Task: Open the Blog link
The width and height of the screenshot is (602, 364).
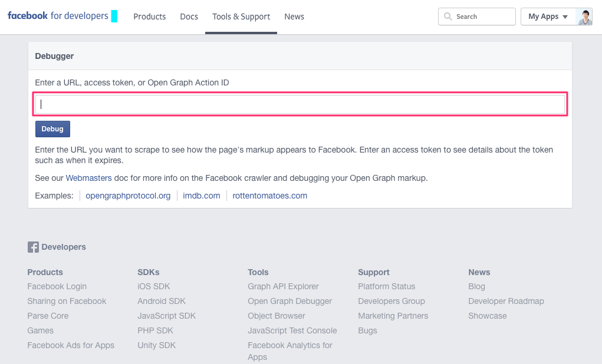Action: tap(476, 286)
